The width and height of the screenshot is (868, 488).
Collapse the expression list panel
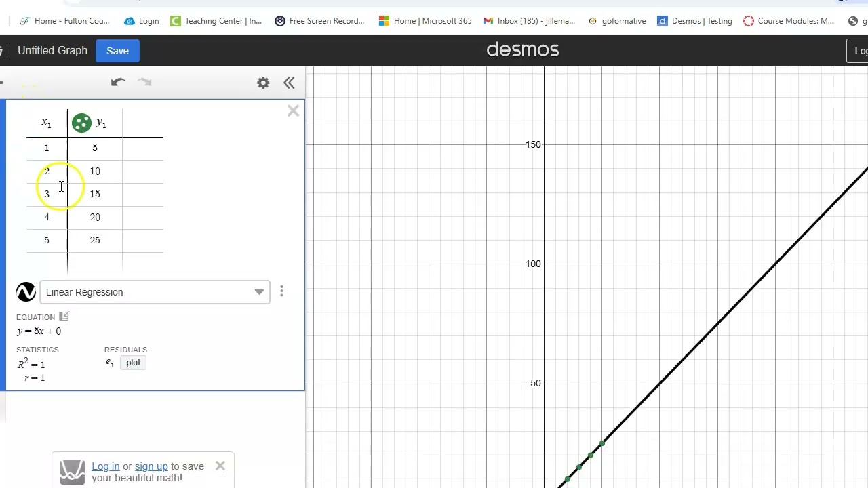pos(289,83)
